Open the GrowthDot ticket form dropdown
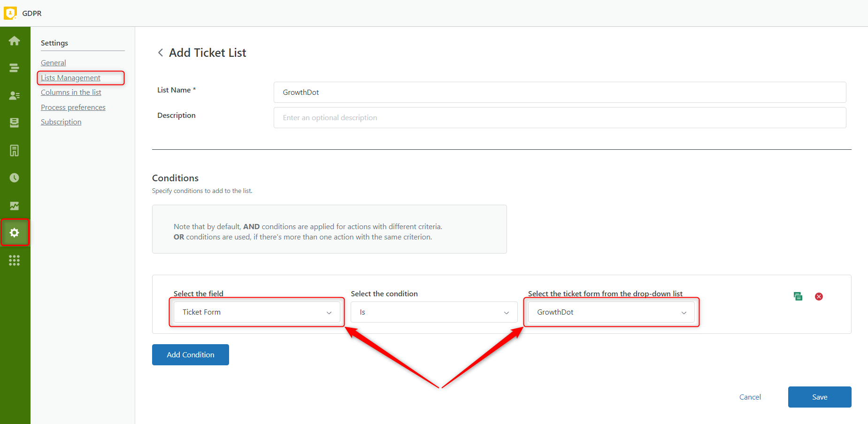 pos(611,312)
